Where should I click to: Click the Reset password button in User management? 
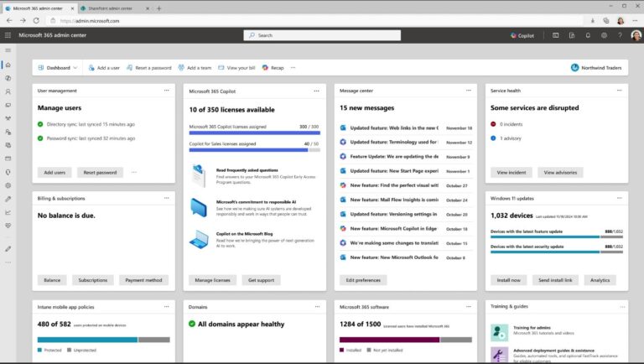101,173
